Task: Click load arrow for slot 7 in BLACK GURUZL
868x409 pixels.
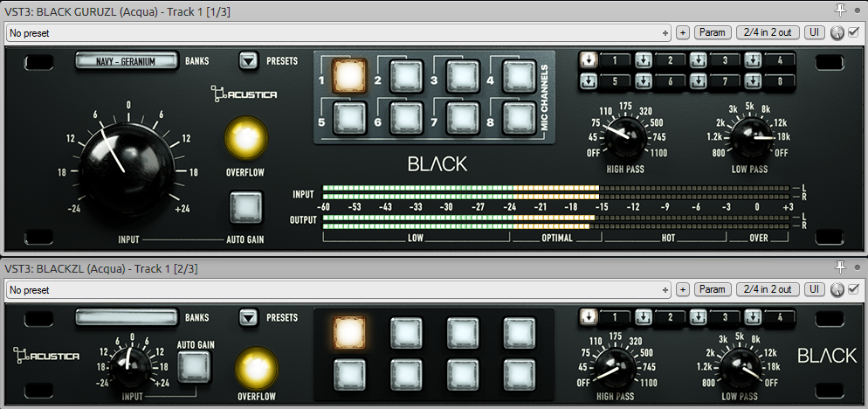Action: (x=698, y=81)
